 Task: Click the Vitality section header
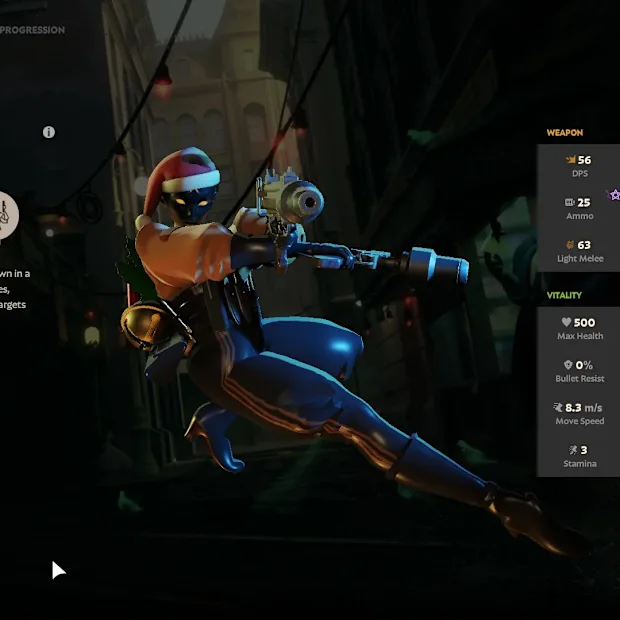[564, 295]
